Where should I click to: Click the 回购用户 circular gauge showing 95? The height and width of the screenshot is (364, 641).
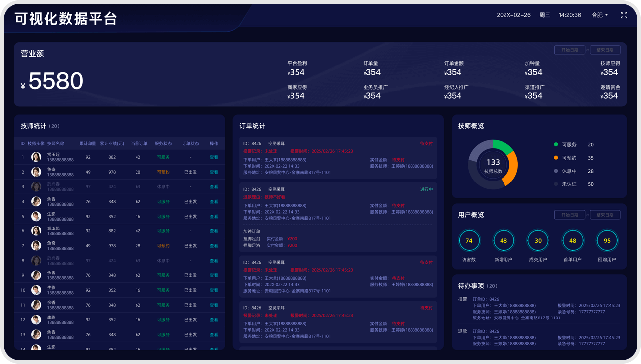(607, 241)
